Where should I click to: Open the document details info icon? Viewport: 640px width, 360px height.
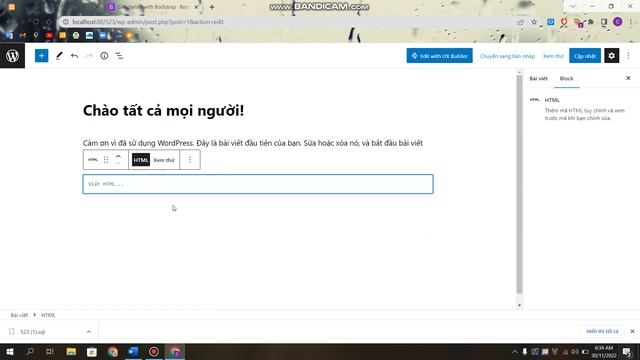tap(104, 56)
